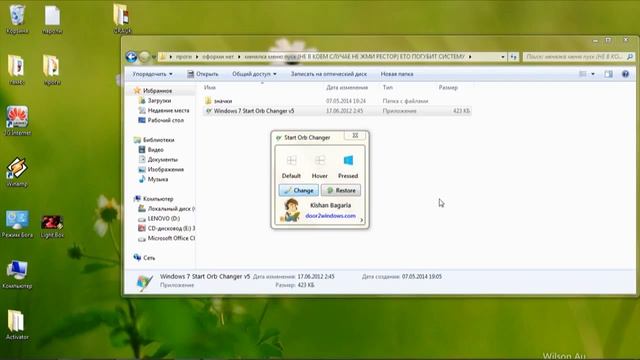
Task: Click the Kishan Bagaria avatar image
Action: coord(291,211)
